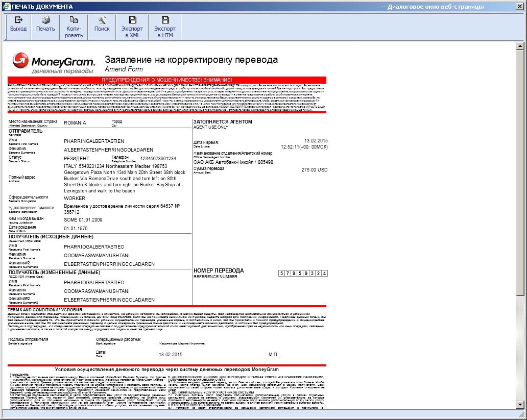This screenshot has width=527, height=420.
Task: Click the ОТПРАВИТЕЛЬ section heading
Action: pyautogui.click(x=26, y=131)
